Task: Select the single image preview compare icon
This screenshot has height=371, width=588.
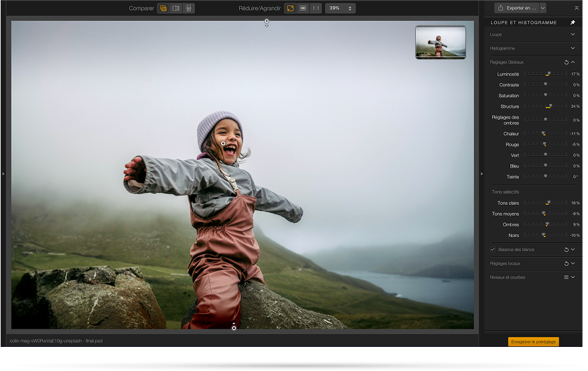Action: click(163, 8)
